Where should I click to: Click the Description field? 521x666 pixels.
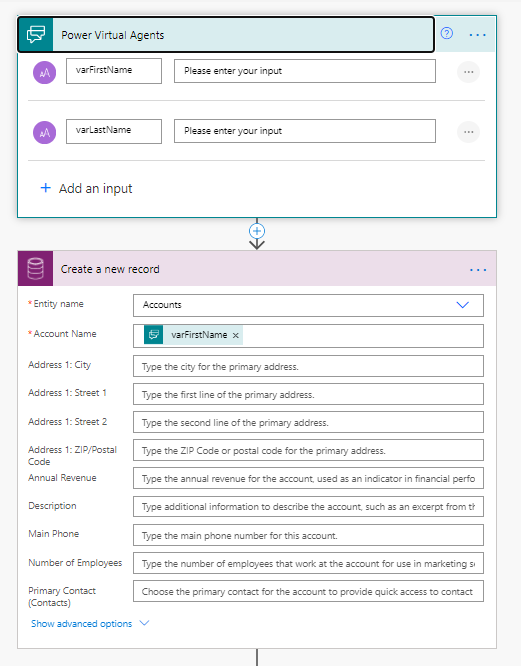pyautogui.click(x=308, y=506)
